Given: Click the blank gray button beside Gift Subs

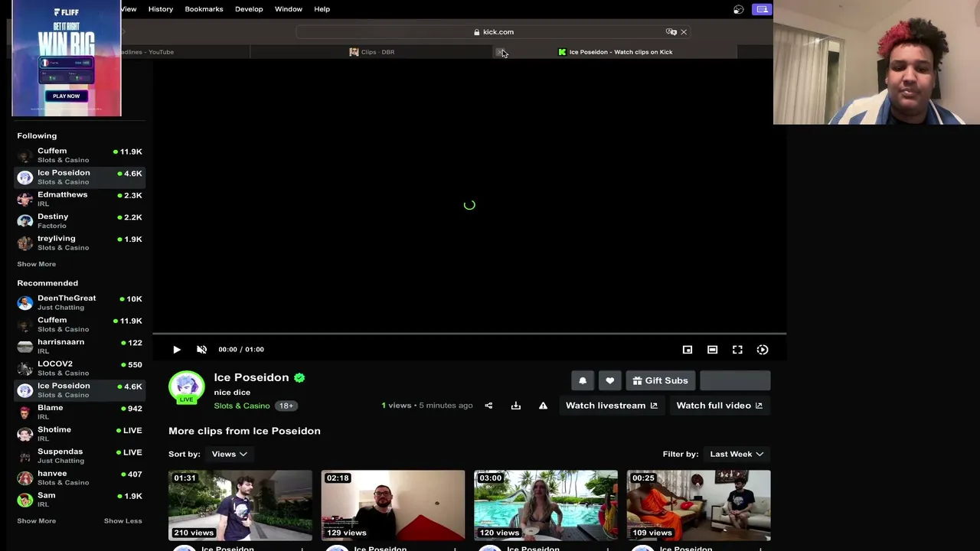Looking at the screenshot, I should 735,380.
